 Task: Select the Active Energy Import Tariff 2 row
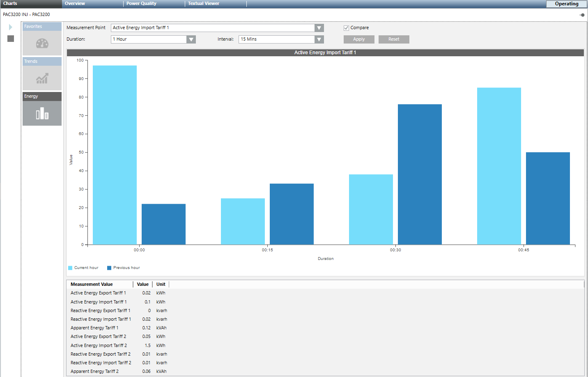point(99,345)
